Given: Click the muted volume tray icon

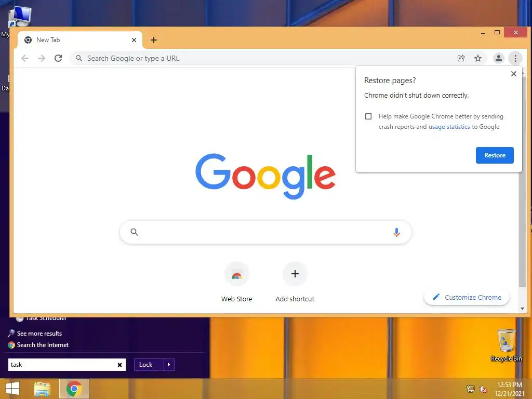Looking at the screenshot, I should [483, 389].
